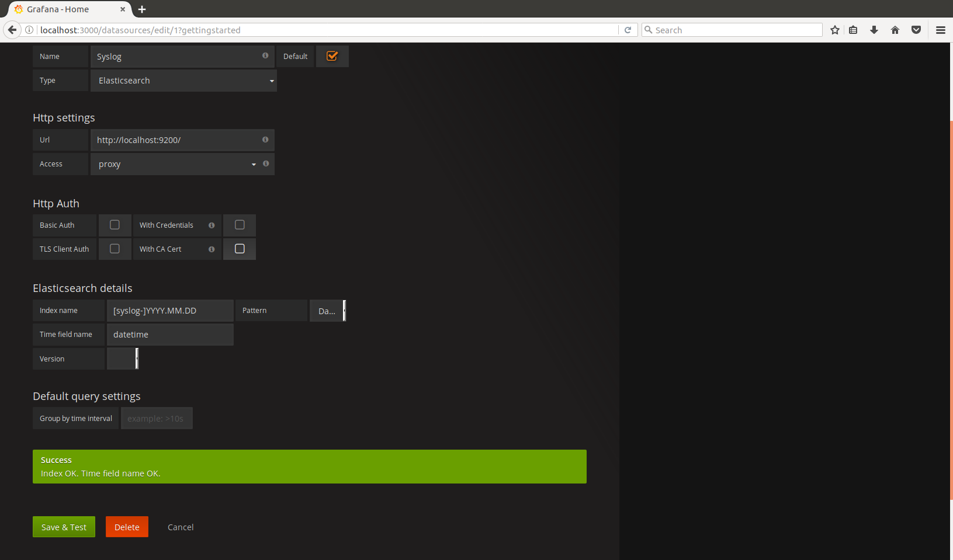Click the Default label

click(295, 57)
